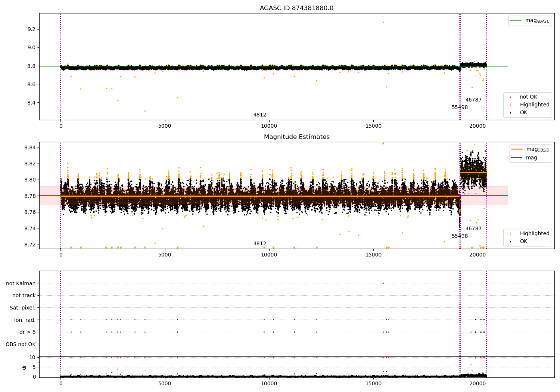
Task: Click the 55498 obsid annotation in middle plot
Action: tap(460, 236)
